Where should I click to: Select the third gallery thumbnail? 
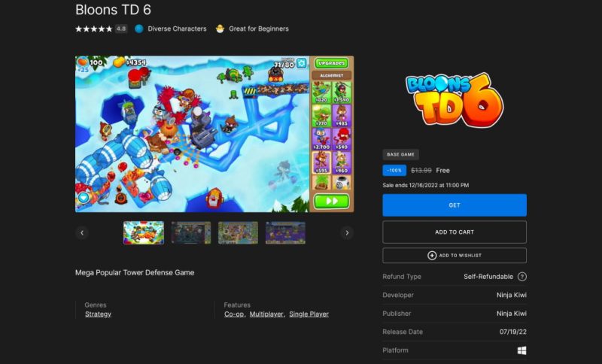click(x=238, y=232)
